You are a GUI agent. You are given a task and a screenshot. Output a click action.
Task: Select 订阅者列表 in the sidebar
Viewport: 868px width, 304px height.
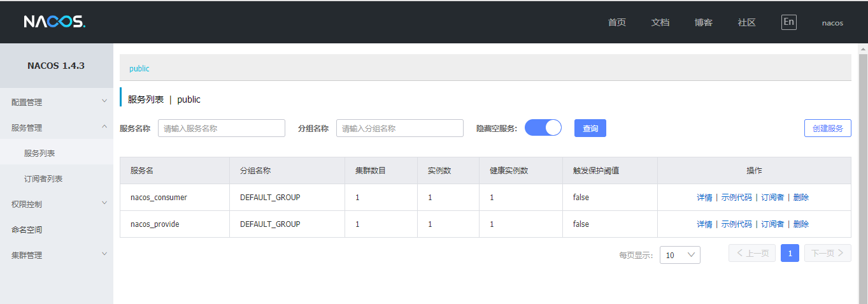43,178
